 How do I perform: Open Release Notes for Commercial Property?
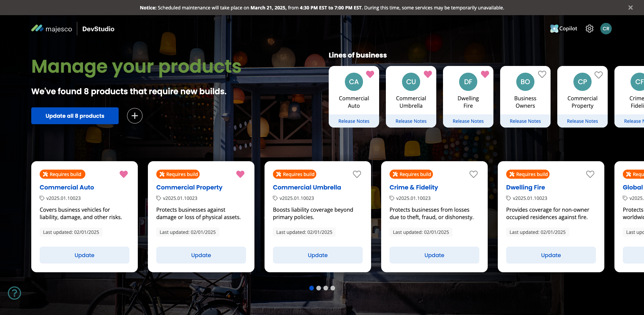[x=582, y=121]
